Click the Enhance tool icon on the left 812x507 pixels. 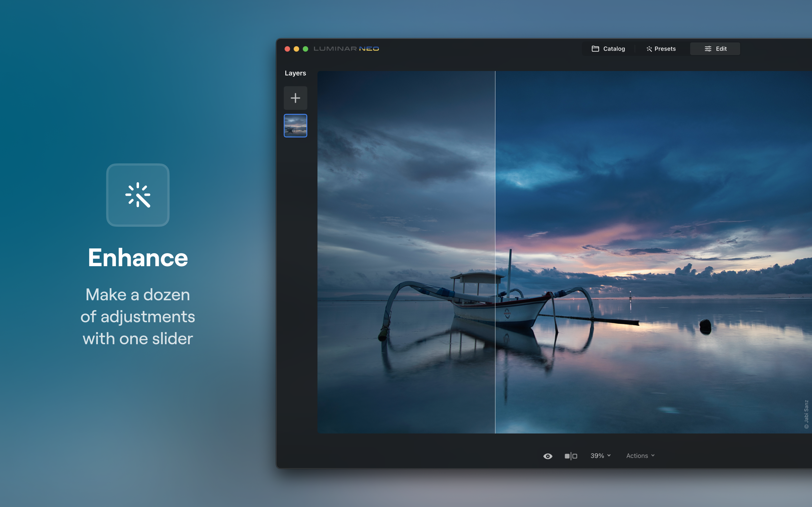click(138, 195)
